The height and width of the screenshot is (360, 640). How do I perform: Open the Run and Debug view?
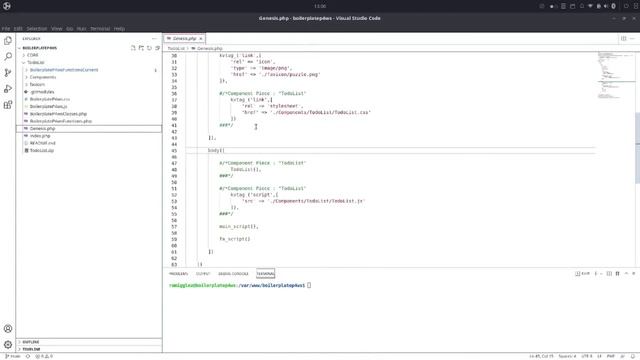(8, 89)
